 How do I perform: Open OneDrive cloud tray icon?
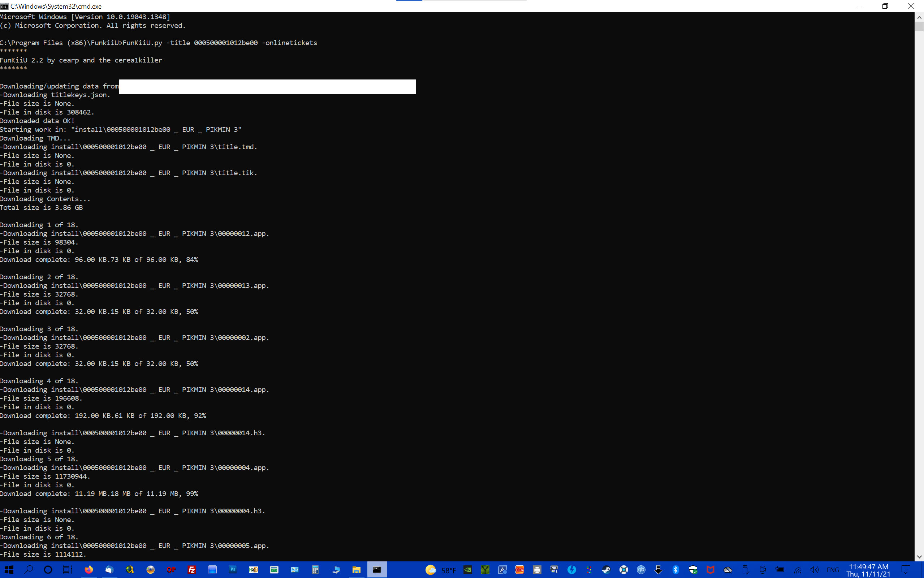727,570
